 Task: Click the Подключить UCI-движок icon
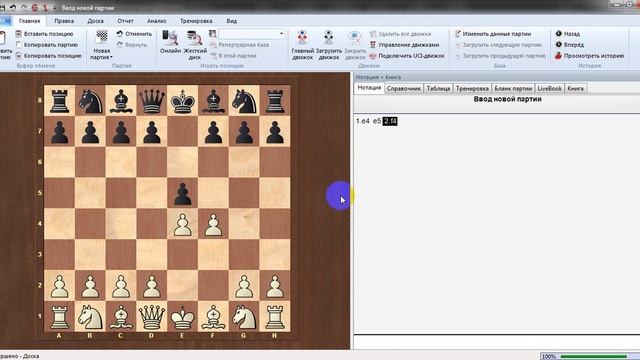point(373,56)
